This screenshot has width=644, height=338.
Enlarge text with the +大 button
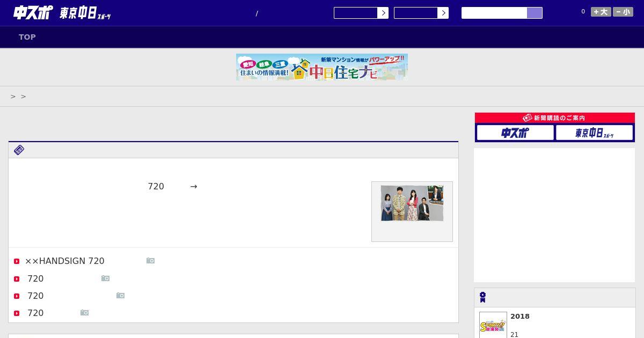(x=601, y=12)
